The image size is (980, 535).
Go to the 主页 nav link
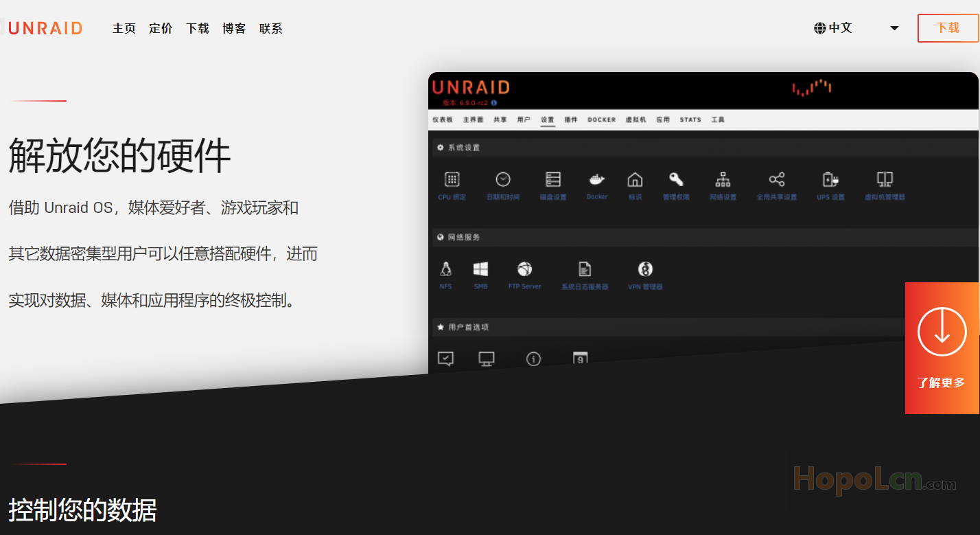[x=124, y=28]
